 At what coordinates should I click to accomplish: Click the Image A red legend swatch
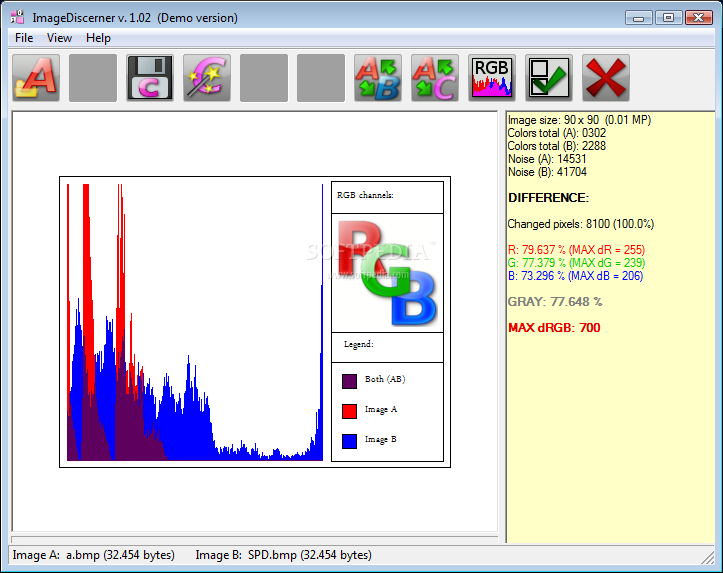350,411
